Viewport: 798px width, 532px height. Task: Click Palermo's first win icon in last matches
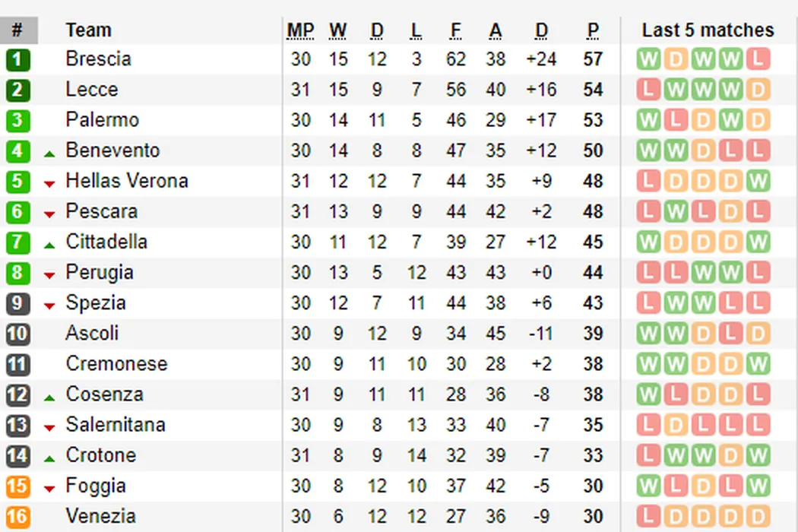[x=648, y=120]
